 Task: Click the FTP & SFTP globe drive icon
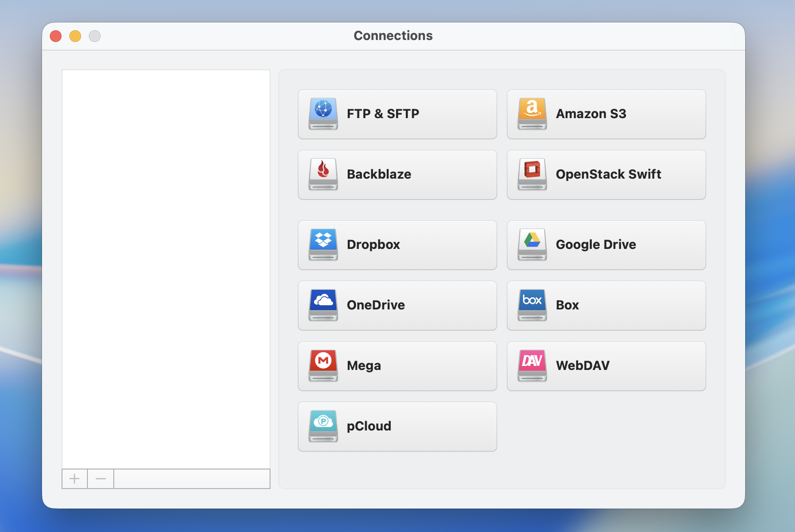click(323, 114)
